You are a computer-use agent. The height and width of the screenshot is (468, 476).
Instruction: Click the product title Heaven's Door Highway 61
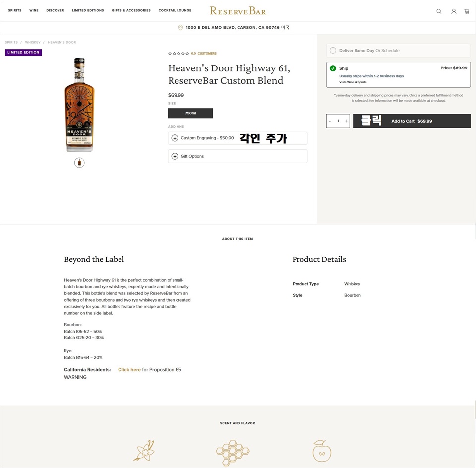pyautogui.click(x=229, y=74)
